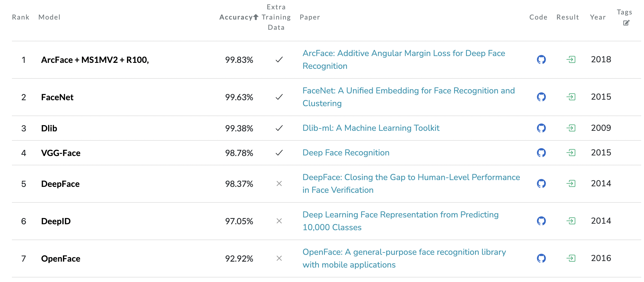Open result link icon for VGG-Face
Image resolution: width=644 pixels, height=282 pixels.
click(x=571, y=153)
